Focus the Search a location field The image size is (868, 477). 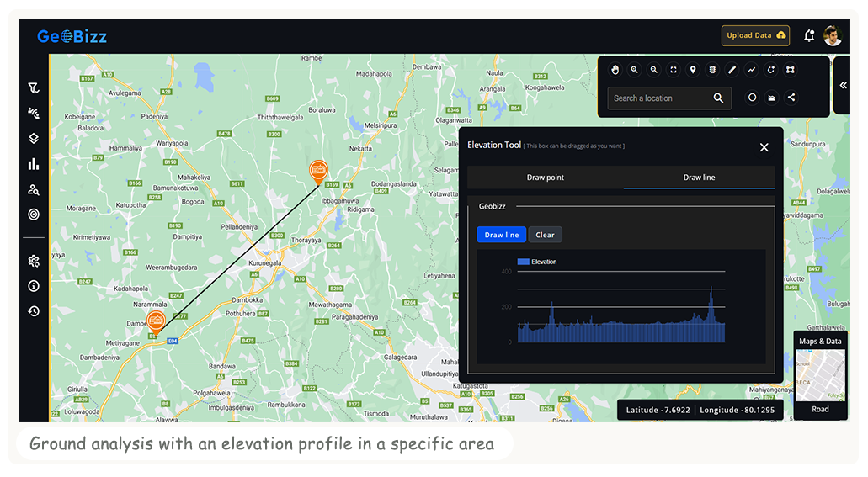pos(669,98)
